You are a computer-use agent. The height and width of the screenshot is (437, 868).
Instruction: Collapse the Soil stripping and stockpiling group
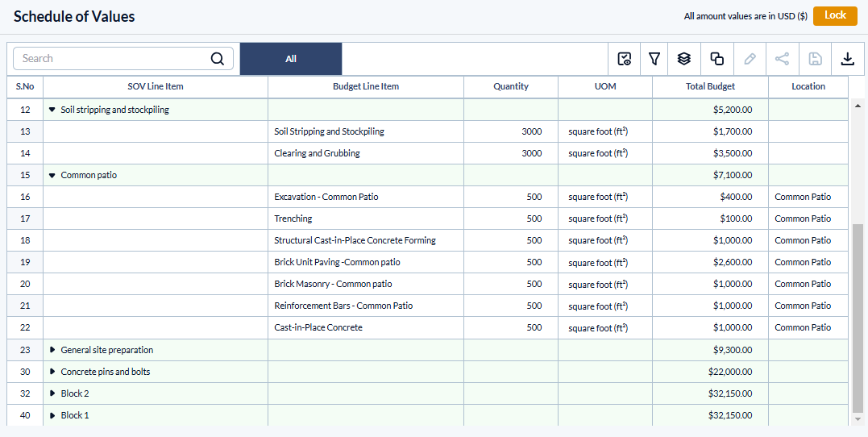pyautogui.click(x=52, y=110)
